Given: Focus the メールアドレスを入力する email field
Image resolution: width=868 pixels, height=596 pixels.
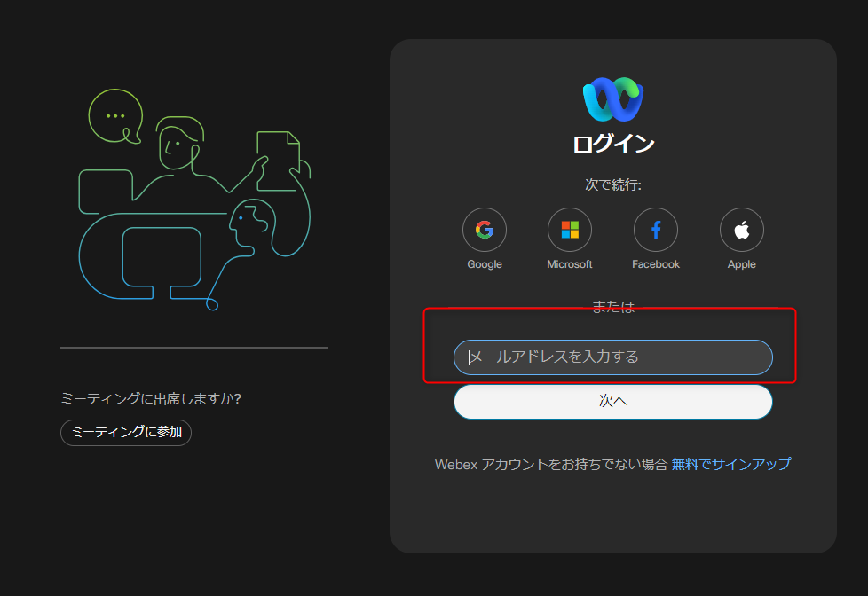Looking at the screenshot, I should click(612, 357).
